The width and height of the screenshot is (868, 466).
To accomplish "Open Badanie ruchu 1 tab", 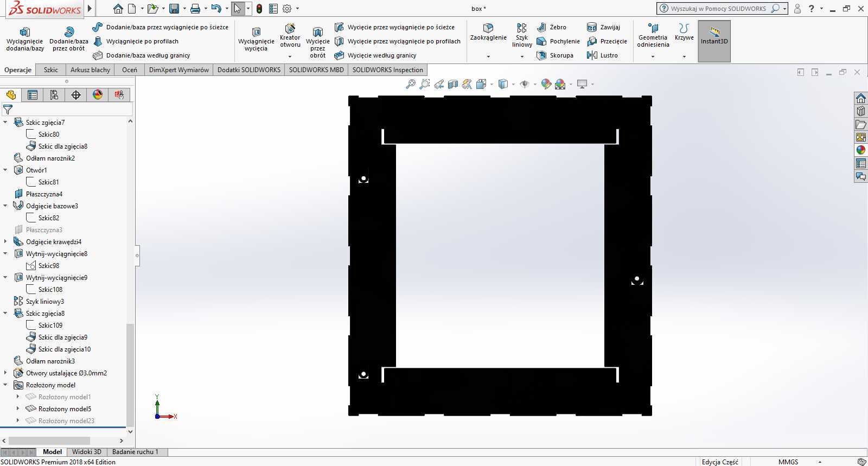I will tap(135, 452).
